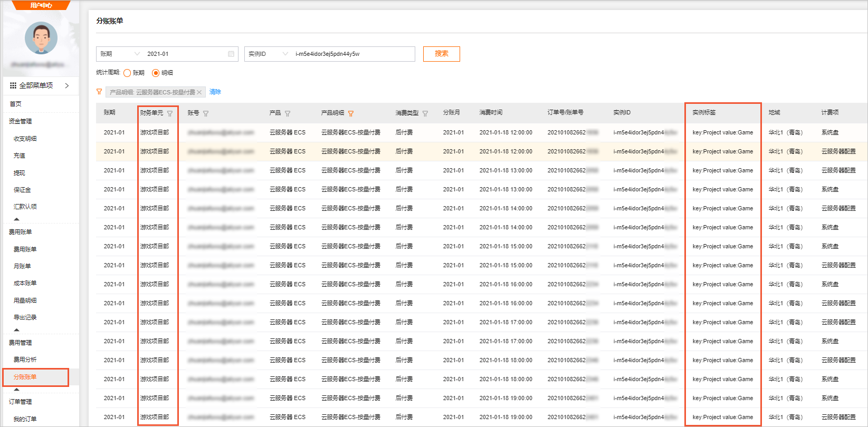Open the calendar icon in billing period field

point(231,54)
